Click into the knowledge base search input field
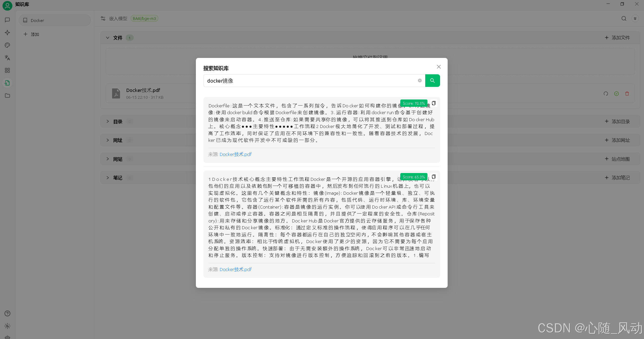Image resolution: width=644 pixels, height=339 pixels. (x=310, y=81)
